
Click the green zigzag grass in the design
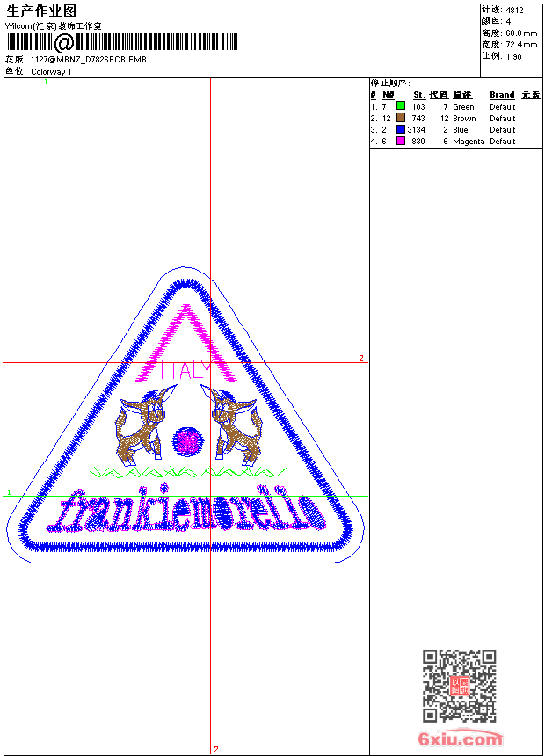[188, 471]
